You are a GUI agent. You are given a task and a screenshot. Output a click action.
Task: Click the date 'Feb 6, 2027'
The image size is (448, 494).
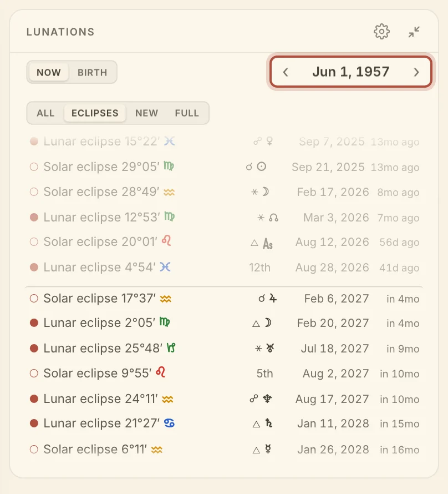point(337,299)
